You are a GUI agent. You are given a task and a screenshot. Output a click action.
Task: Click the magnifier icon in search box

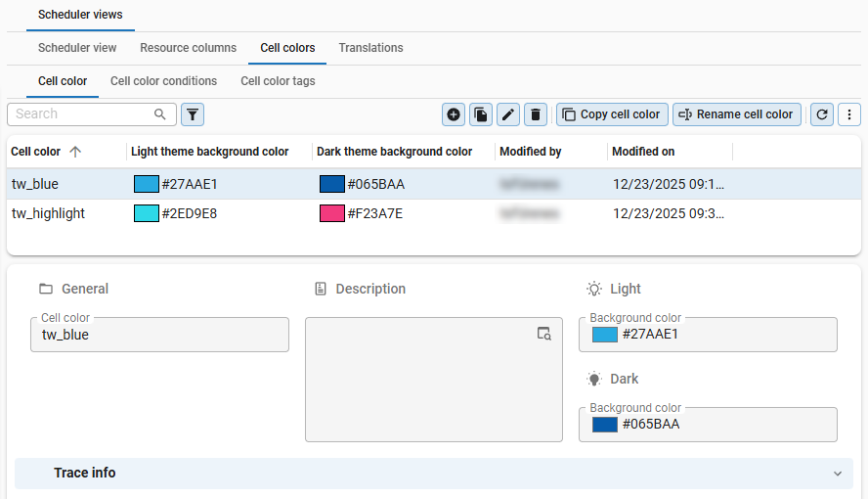tap(160, 114)
